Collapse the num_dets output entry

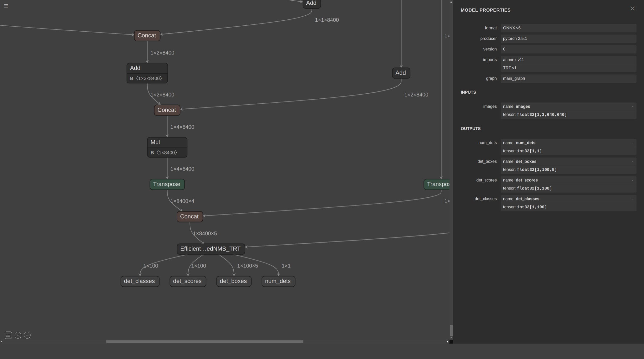[x=632, y=143]
